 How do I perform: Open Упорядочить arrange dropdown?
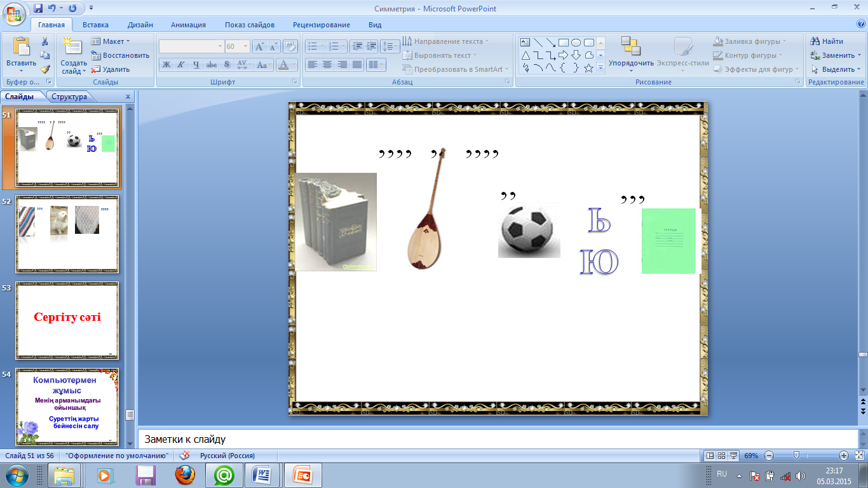click(631, 55)
